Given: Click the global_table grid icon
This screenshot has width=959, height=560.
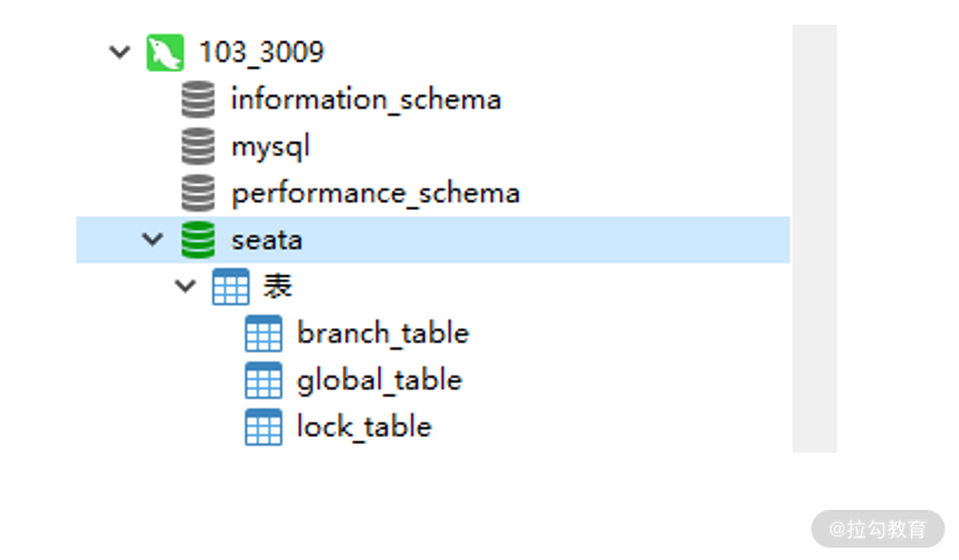Looking at the screenshot, I should pyautogui.click(x=264, y=380).
